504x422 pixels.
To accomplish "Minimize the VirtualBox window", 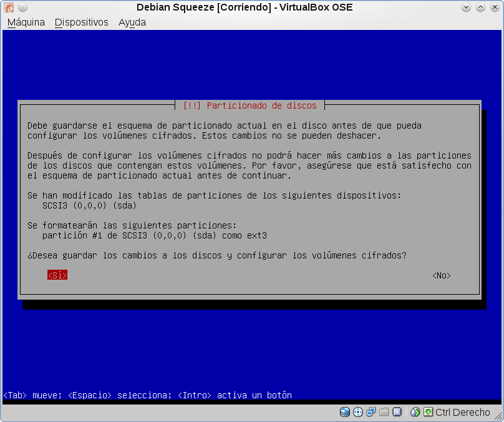I will pyautogui.click(x=466, y=7).
